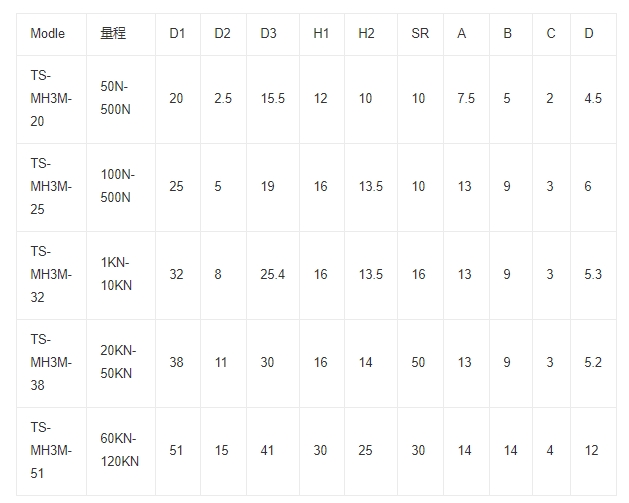The width and height of the screenshot is (629, 503).
Task: Select the 25.4 value under D3
Action: (x=273, y=275)
